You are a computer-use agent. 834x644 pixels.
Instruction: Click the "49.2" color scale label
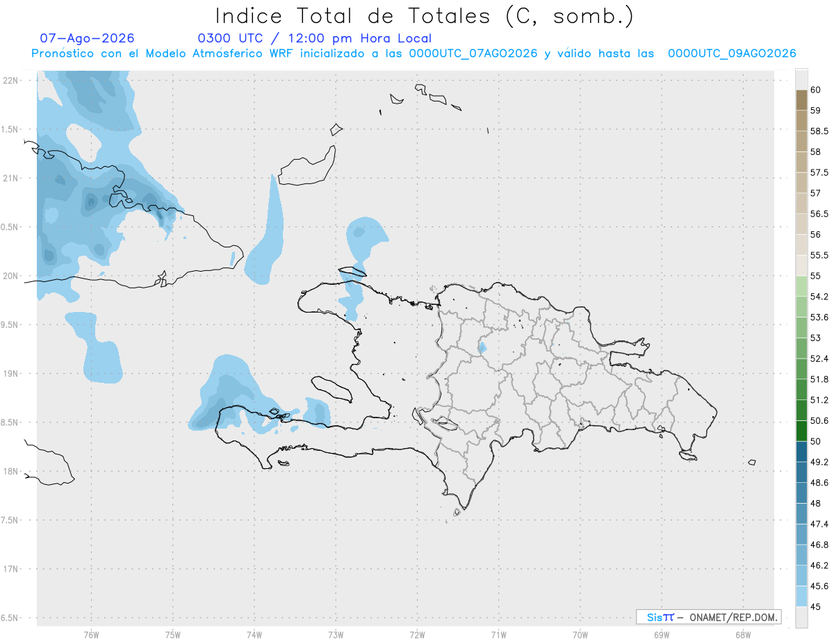coord(819,462)
